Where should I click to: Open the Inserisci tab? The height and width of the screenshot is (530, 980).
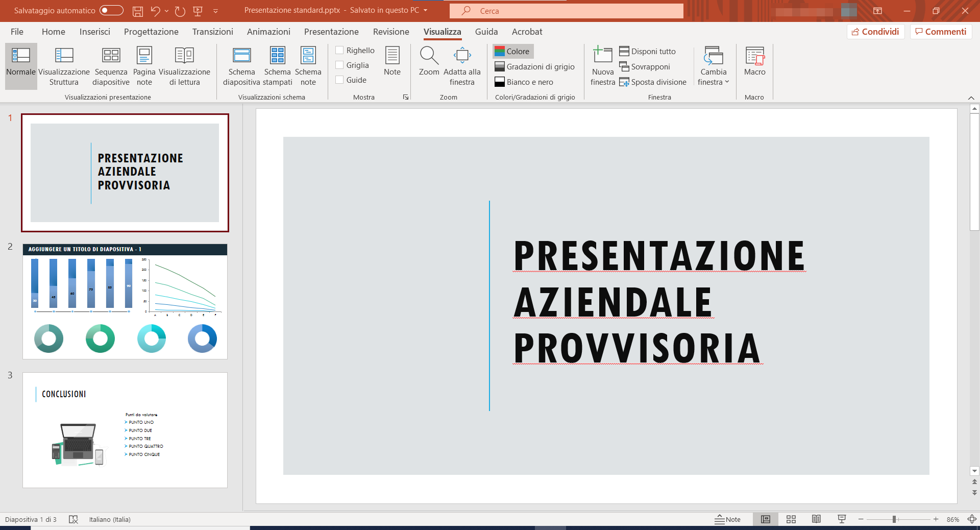click(x=94, y=32)
